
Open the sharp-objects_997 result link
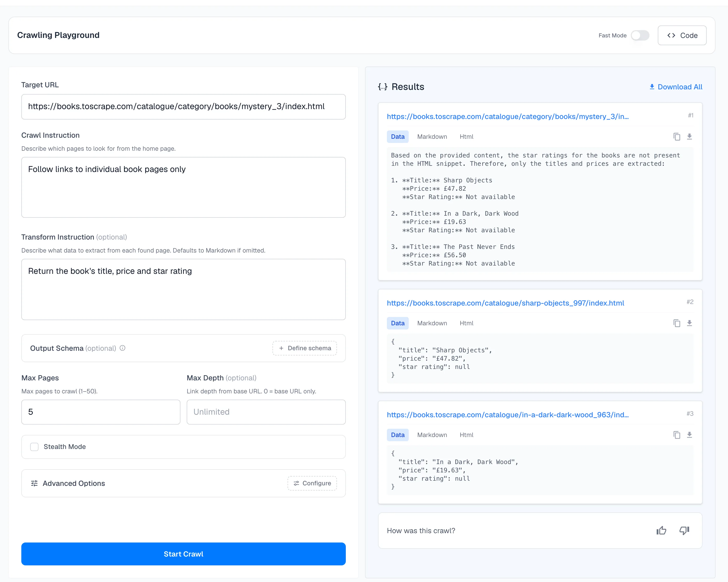[x=505, y=303]
